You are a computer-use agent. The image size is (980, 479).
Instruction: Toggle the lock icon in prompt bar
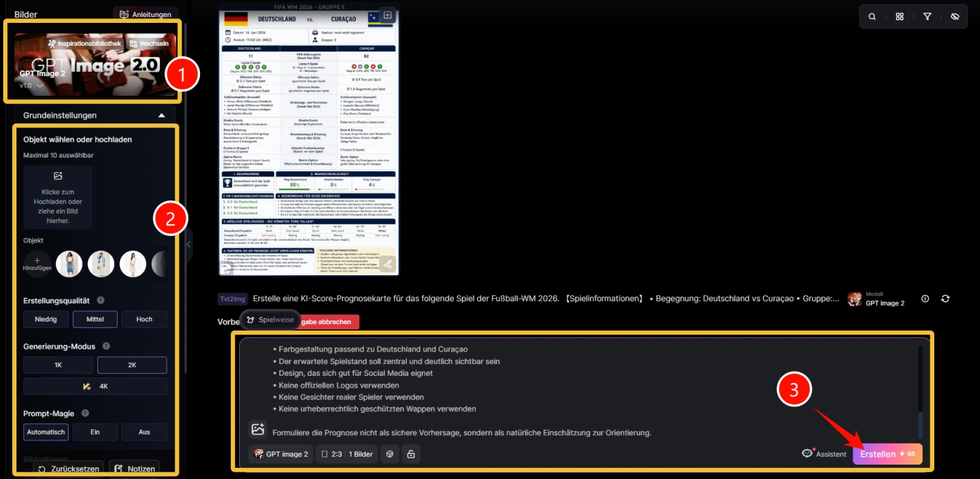(x=411, y=454)
